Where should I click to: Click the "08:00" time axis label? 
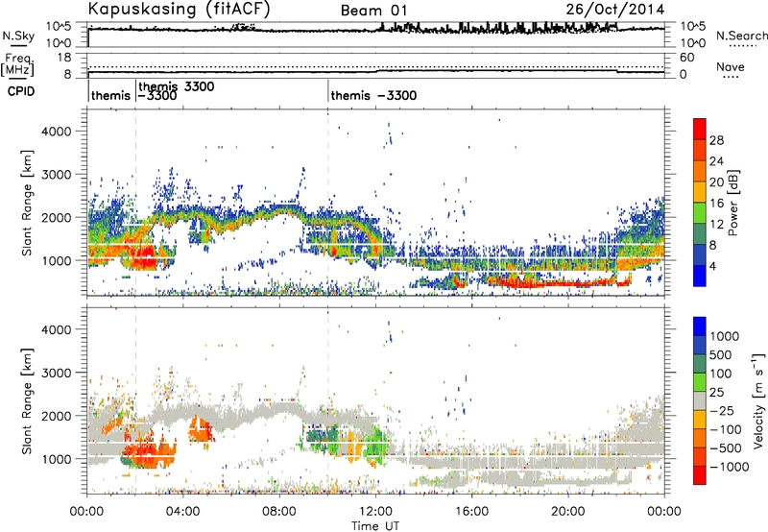[x=279, y=512]
